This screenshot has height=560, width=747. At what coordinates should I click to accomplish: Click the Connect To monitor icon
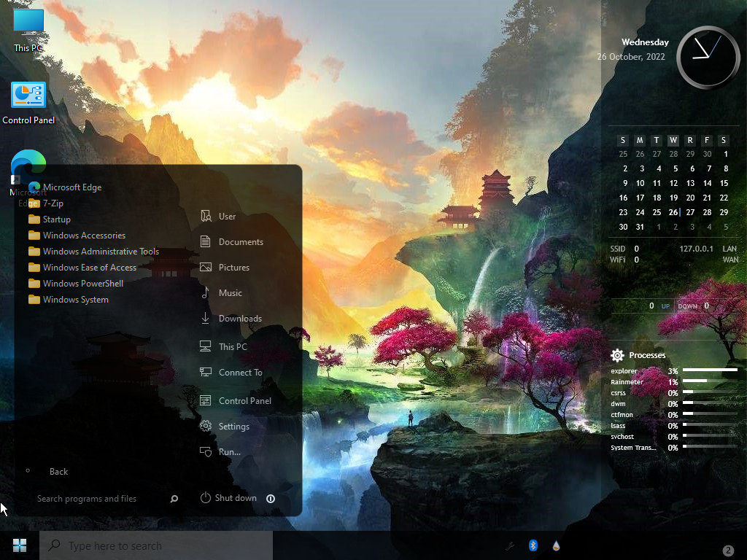tap(205, 373)
